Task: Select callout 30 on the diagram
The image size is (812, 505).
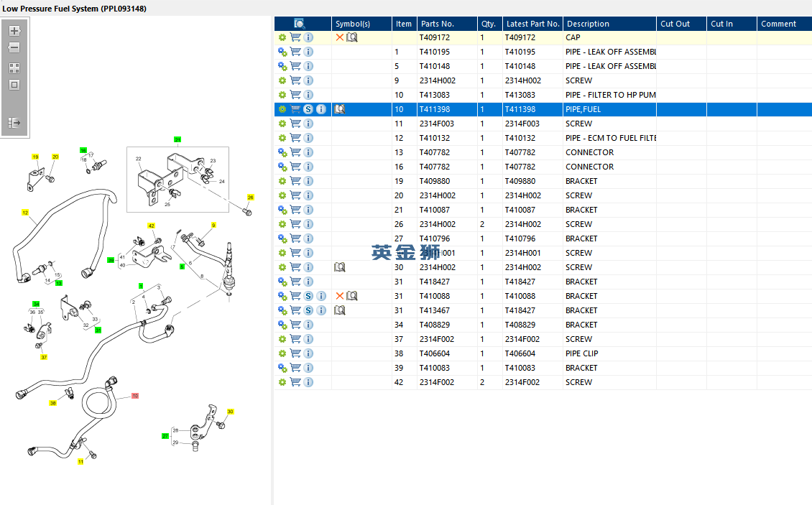Action: (231, 412)
